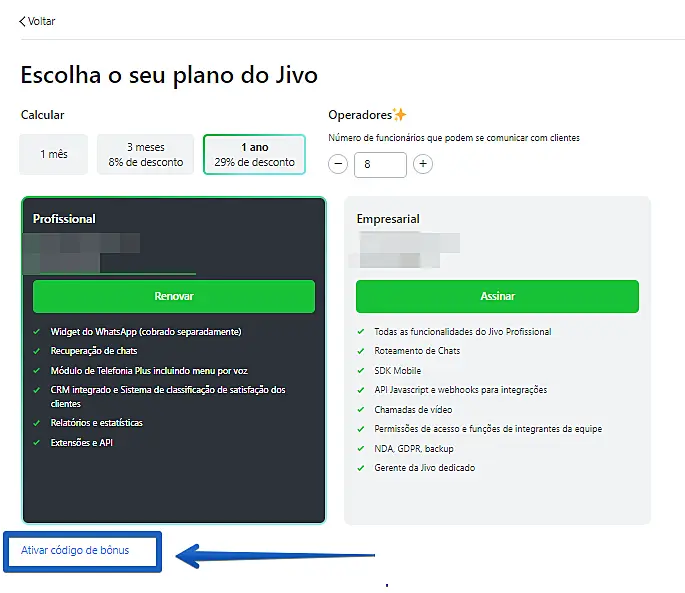Select the 1 mês billing period
685x593 pixels.
coord(54,154)
